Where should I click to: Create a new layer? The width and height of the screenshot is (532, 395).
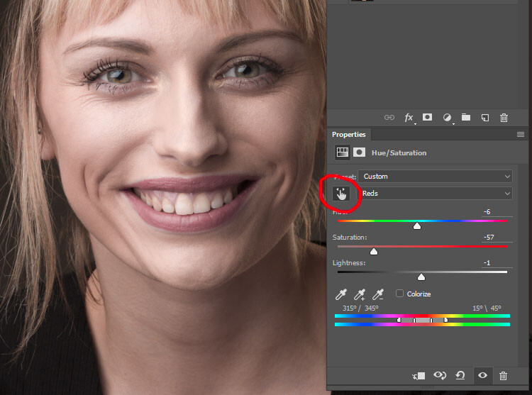pos(485,118)
